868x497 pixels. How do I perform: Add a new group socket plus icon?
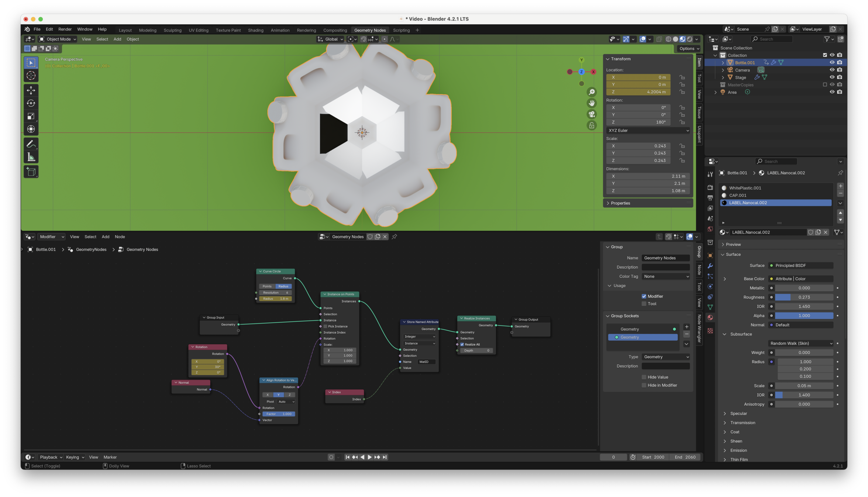point(686,327)
